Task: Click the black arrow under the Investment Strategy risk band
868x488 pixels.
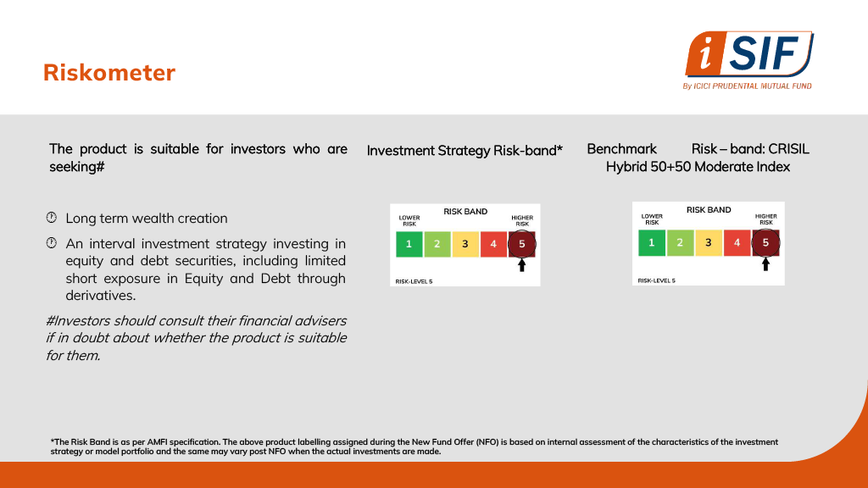Action: tap(522, 265)
